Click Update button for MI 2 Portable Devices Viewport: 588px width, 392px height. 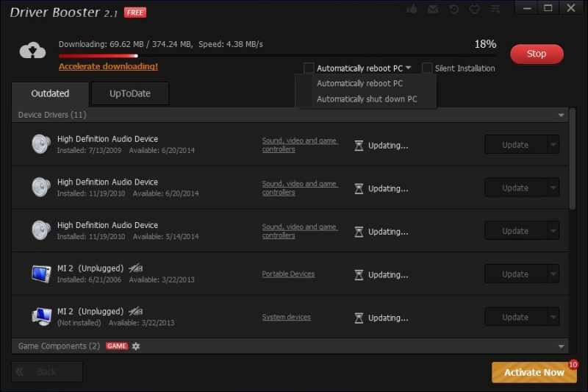click(x=516, y=274)
